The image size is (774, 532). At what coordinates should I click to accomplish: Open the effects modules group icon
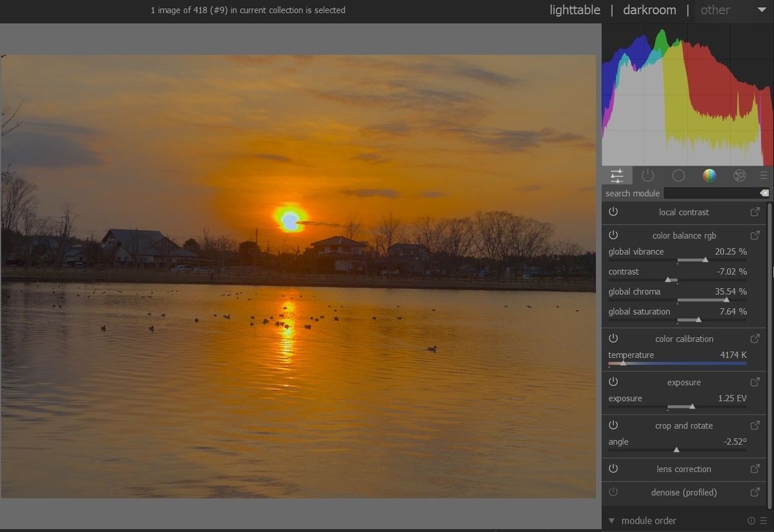click(740, 175)
